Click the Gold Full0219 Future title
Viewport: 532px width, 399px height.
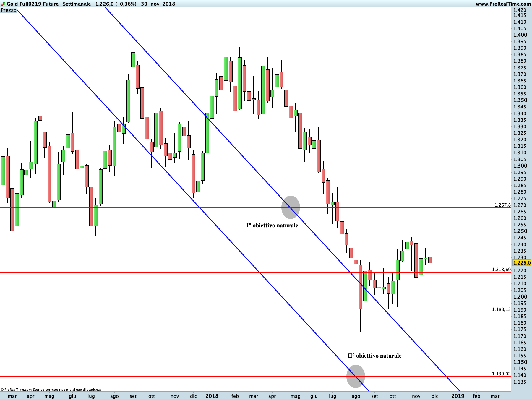pyautogui.click(x=33, y=4)
